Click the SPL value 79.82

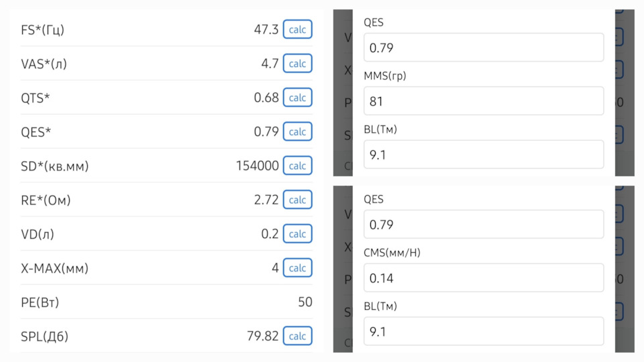pos(262,336)
